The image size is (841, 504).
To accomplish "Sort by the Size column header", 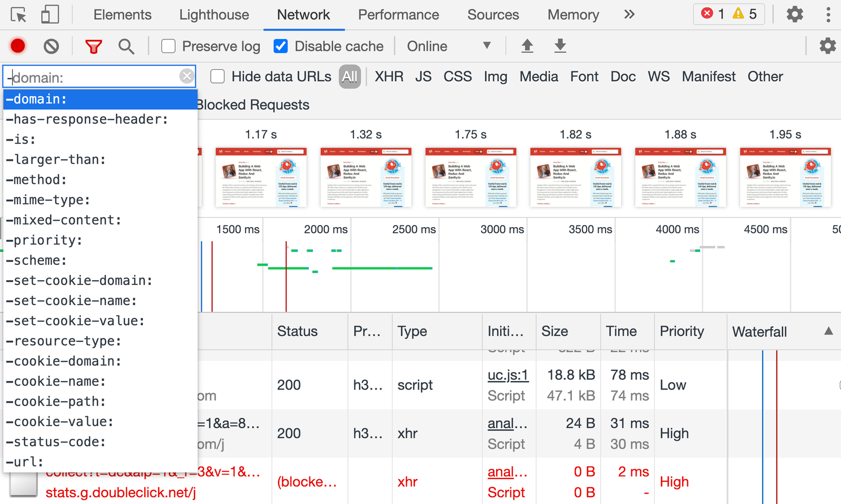I will click(568, 332).
